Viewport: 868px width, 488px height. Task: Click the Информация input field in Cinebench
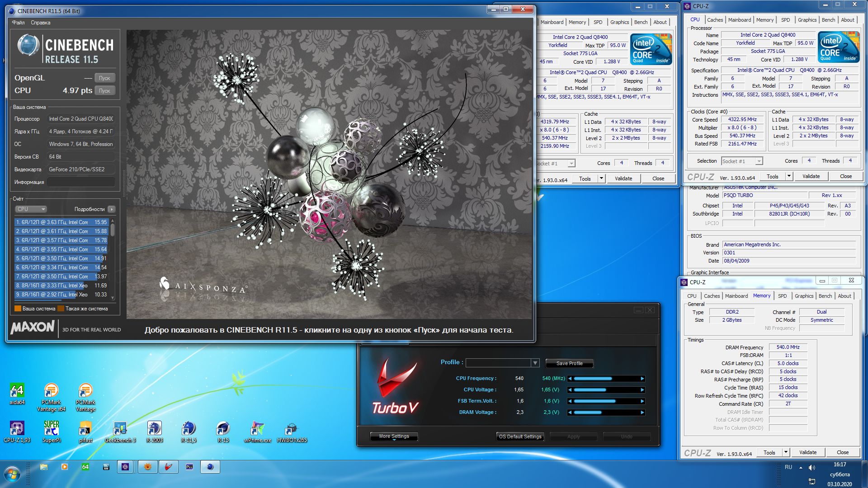point(81,182)
